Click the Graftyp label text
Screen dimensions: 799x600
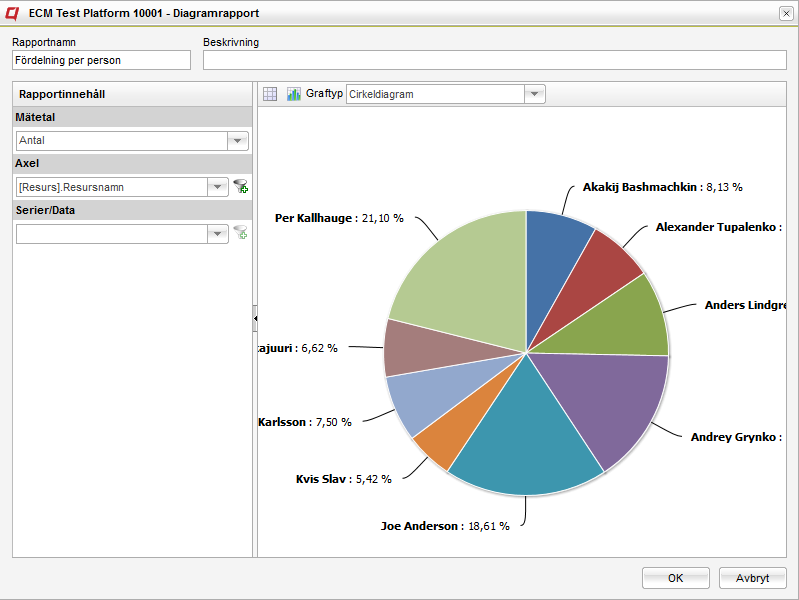click(324, 93)
